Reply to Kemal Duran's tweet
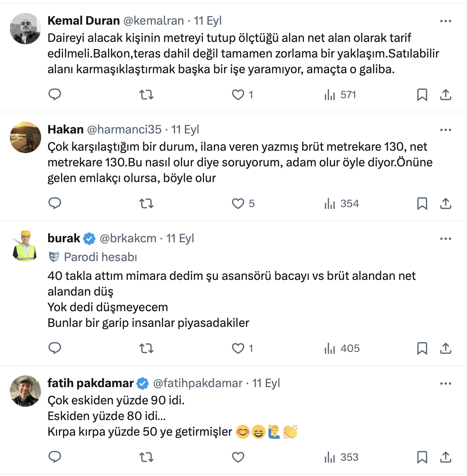 point(55,95)
